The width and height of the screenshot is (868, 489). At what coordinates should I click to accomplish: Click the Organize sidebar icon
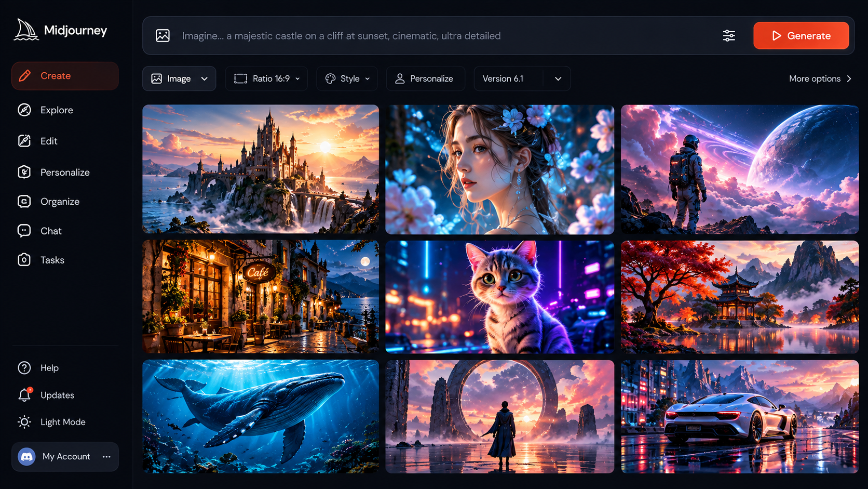click(x=24, y=201)
